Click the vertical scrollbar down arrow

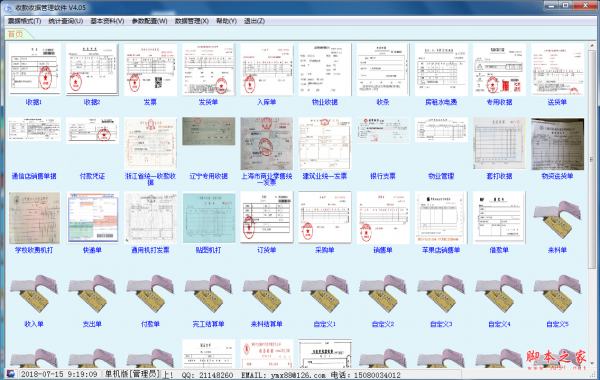tap(592, 363)
